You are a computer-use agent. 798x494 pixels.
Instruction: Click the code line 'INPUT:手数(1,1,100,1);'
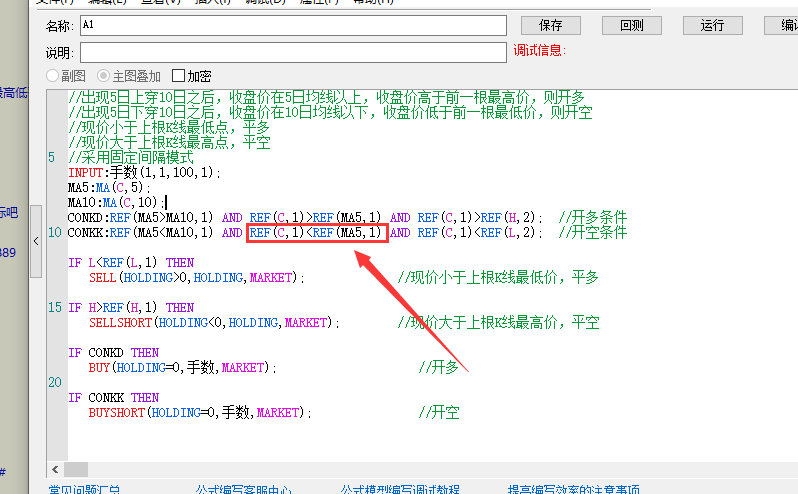(145, 172)
